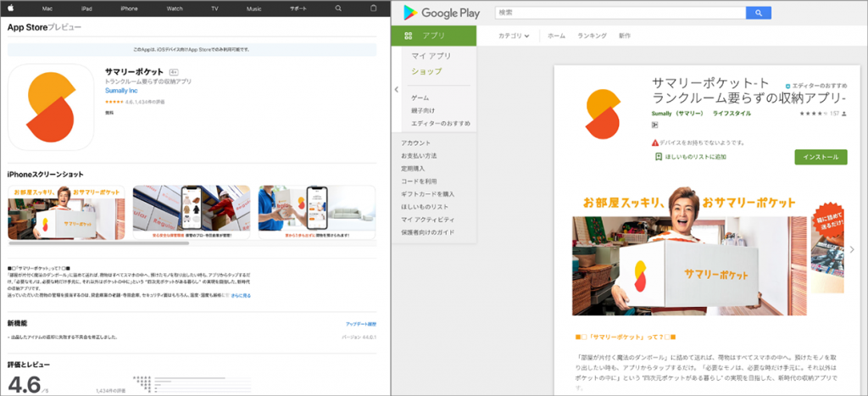The height and width of the screenshot is (396, 868).
Task: Open the ライフスタイル category link
Action: 732,113
